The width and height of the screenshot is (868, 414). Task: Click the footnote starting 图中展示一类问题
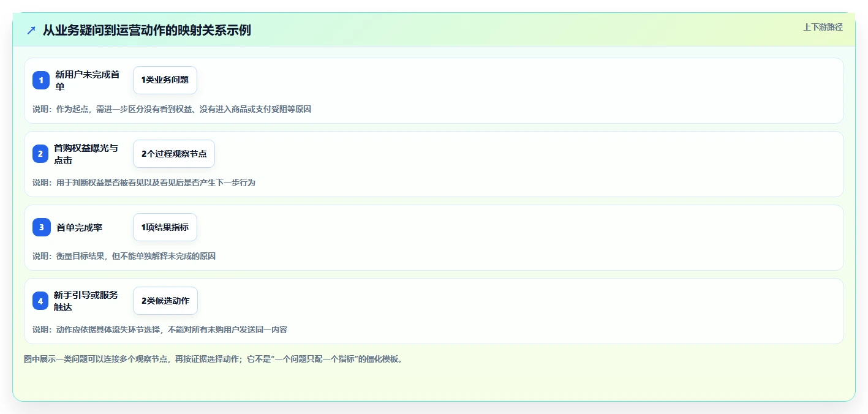[x=214, y=359]
